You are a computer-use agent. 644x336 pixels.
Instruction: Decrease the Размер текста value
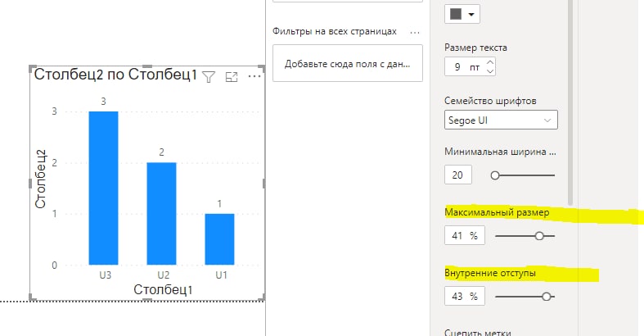(x=490, y=70)
